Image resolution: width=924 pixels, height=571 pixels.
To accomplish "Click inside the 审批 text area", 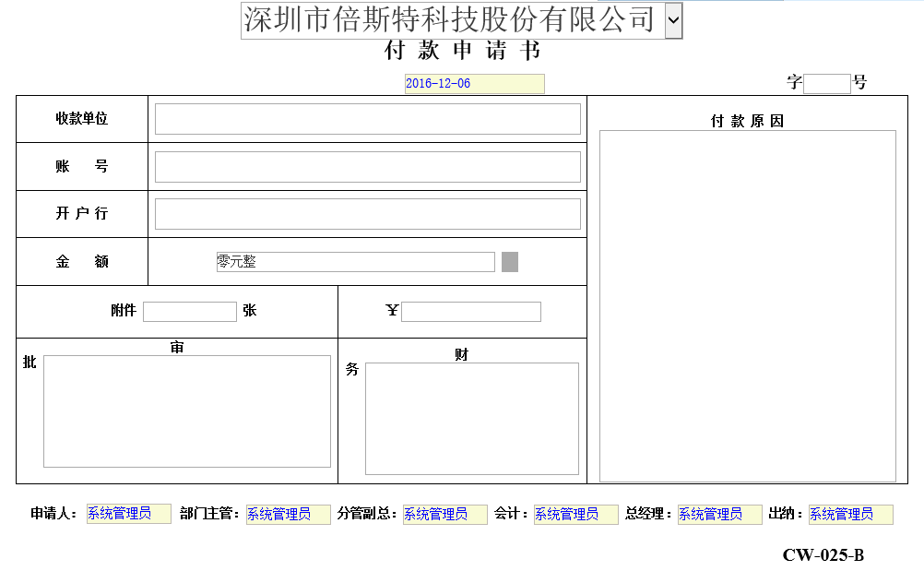I will point(187,411).
